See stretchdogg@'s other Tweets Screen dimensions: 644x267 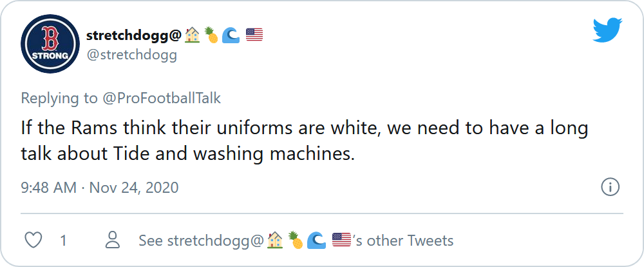click(296, 241)
